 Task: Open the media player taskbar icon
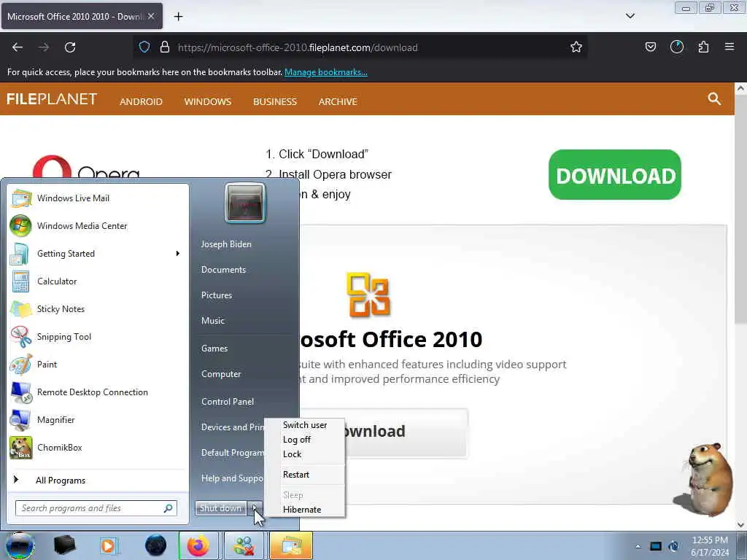coord(108,545)
